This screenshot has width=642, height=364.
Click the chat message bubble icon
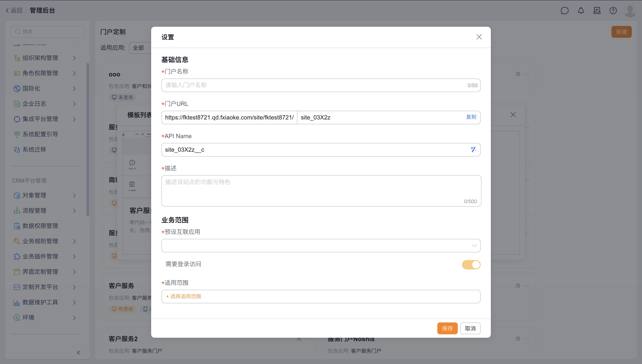point(565,11)
